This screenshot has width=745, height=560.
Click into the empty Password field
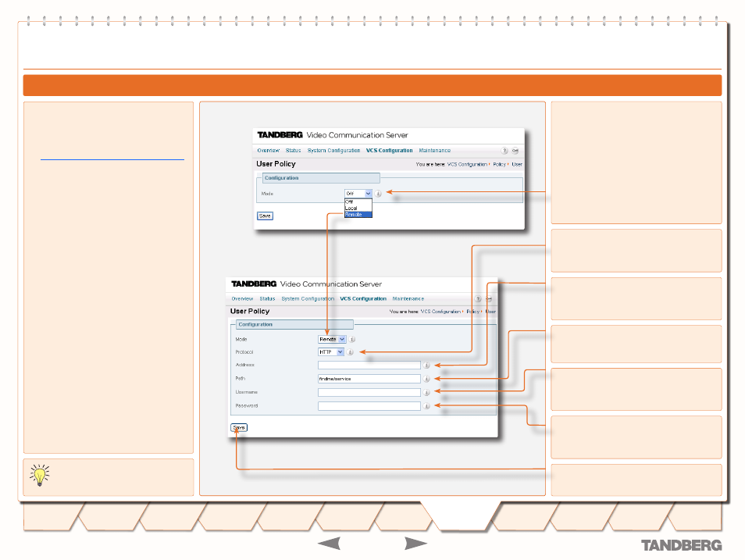click(x=369, y=406)
